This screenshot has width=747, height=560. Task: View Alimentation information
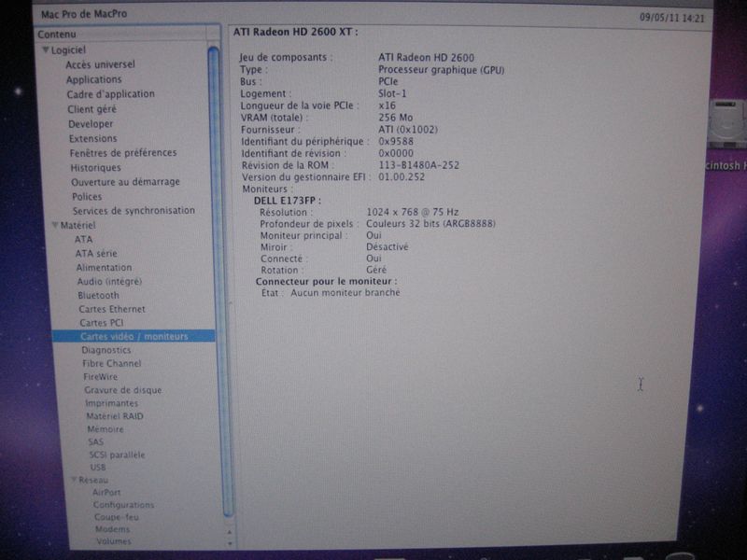pos(104,268)
